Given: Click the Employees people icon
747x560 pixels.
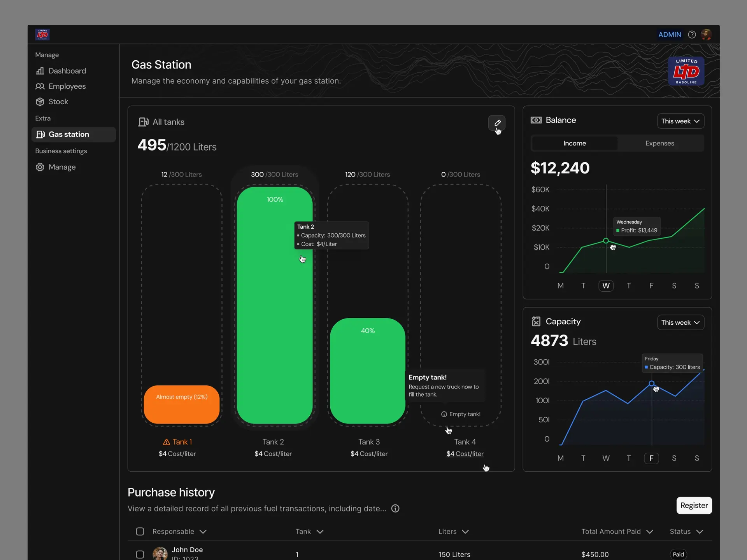Looking at the screenshot, I should 40,86.
